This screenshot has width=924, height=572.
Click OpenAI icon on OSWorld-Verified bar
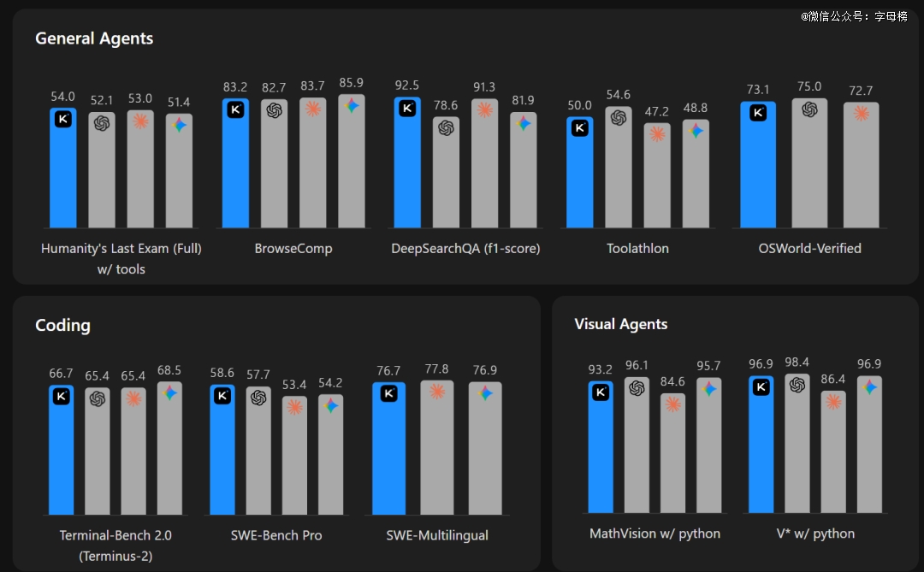(x=809, y=109)
